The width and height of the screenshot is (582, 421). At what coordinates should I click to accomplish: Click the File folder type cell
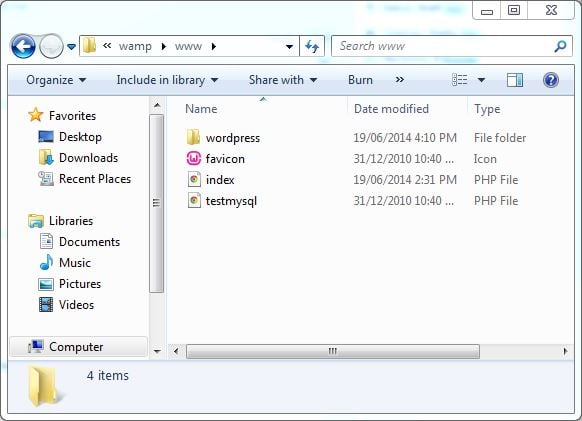pos(500,138)
